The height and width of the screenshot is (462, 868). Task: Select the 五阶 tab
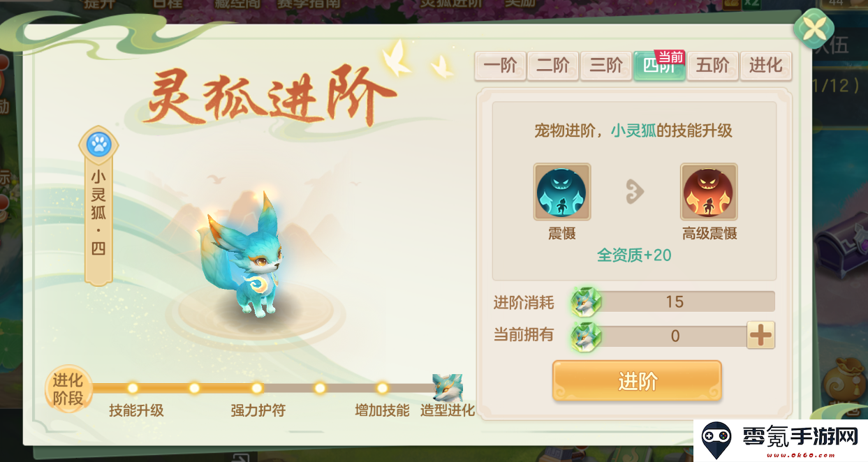point(712,66)
